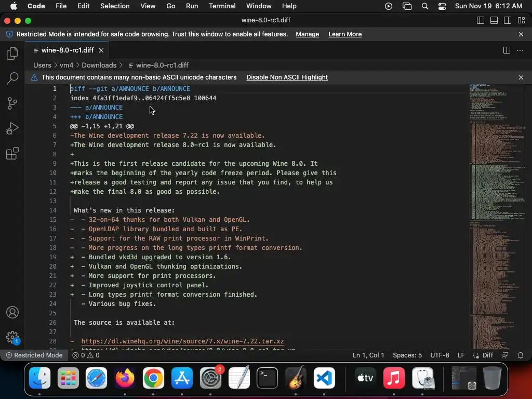Viewport: 532px width, 399px height.
Task: Open Launchpad from the Dock
Action: (x=68, y=378)
